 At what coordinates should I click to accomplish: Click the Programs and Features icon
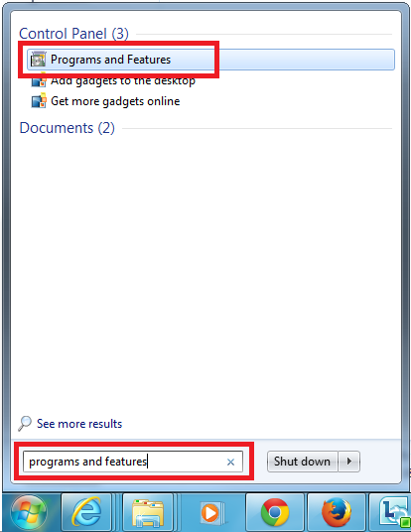(x=38, y=60)
